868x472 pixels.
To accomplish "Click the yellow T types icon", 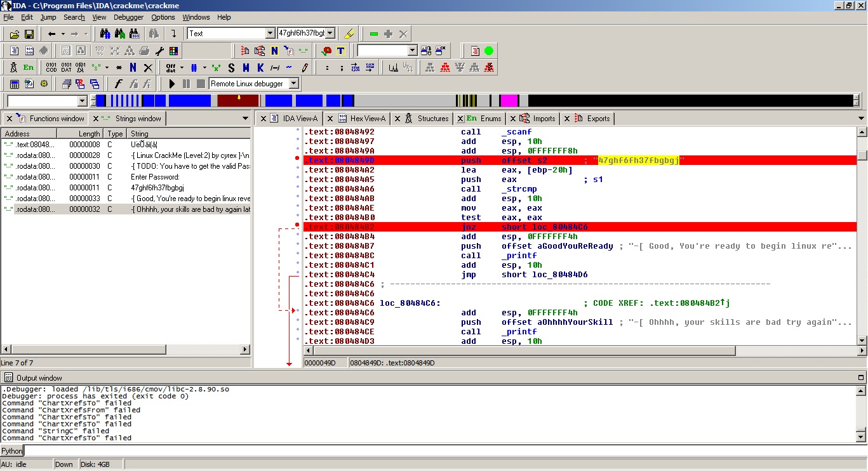I will pos(341,51).
